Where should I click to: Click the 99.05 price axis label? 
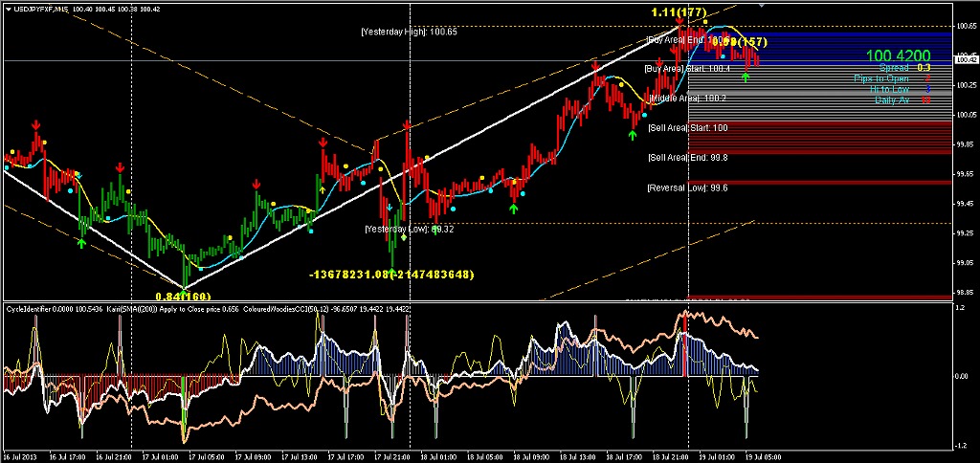966,262
